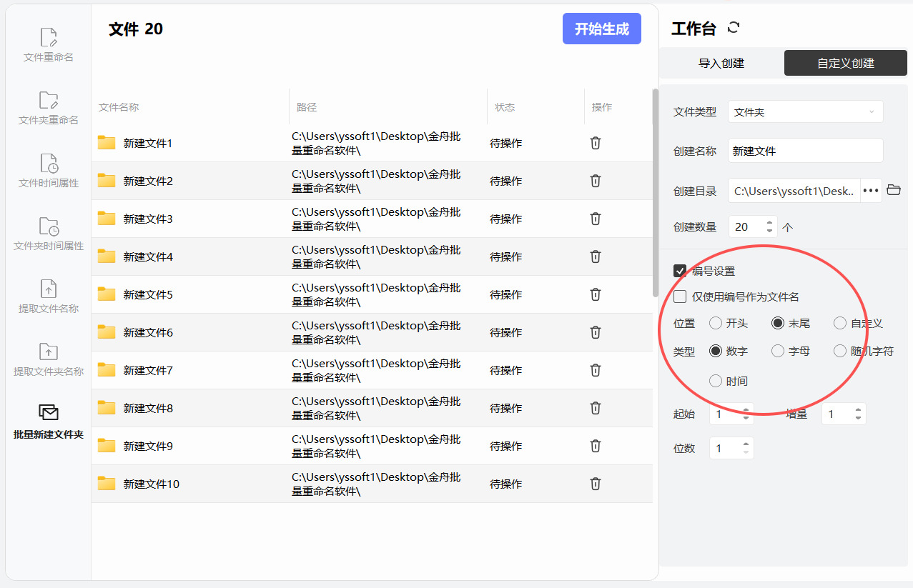Expand the 文件类型 dropdown
913x588 pixels.
click(x=806, y=112)
